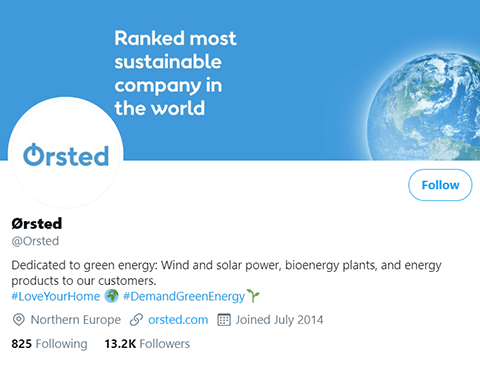Image resolution: width=480 pixels, height=370 pixels.
Task: View the 13.2K Followers list
Action: 147,344
